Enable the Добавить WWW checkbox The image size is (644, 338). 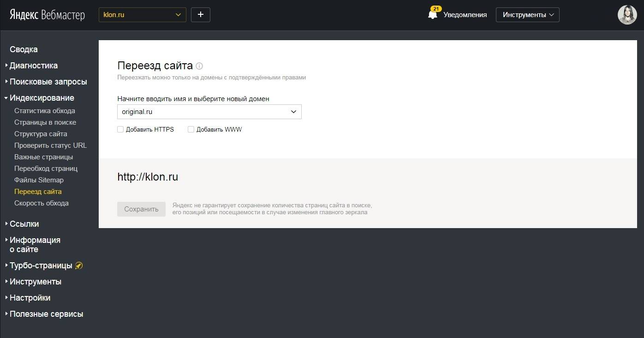[x=191, y=130]
